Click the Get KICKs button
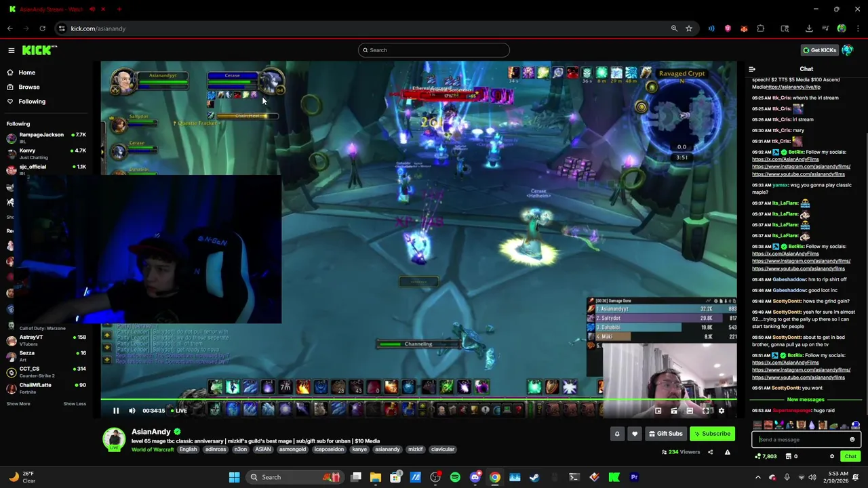This screenshot has height=488, width=868. tap(819, 50)
